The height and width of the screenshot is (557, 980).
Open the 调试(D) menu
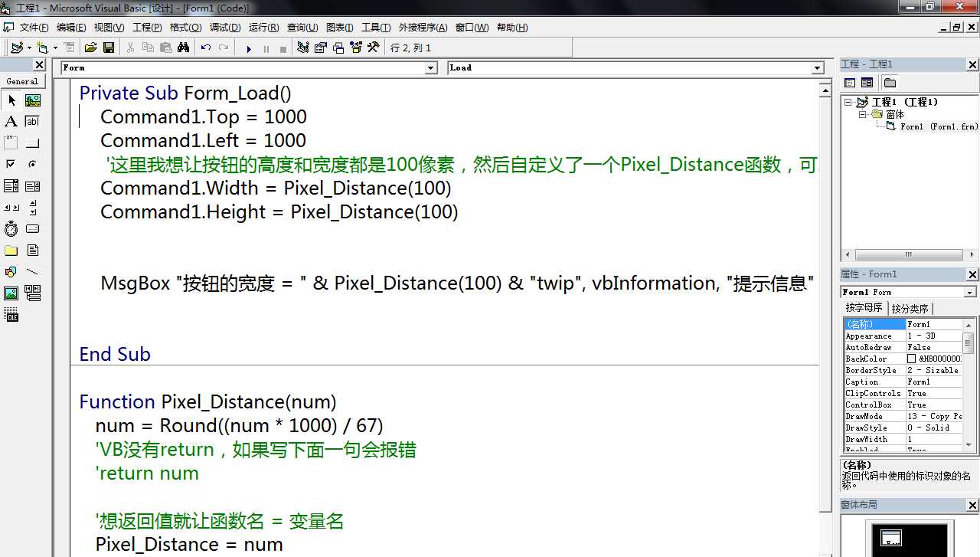click(x=225, y=28)
